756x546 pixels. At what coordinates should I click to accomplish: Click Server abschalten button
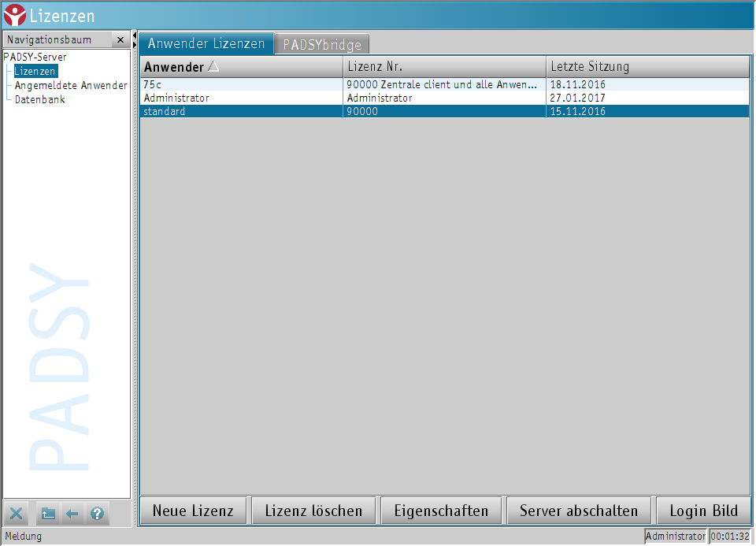579,511
